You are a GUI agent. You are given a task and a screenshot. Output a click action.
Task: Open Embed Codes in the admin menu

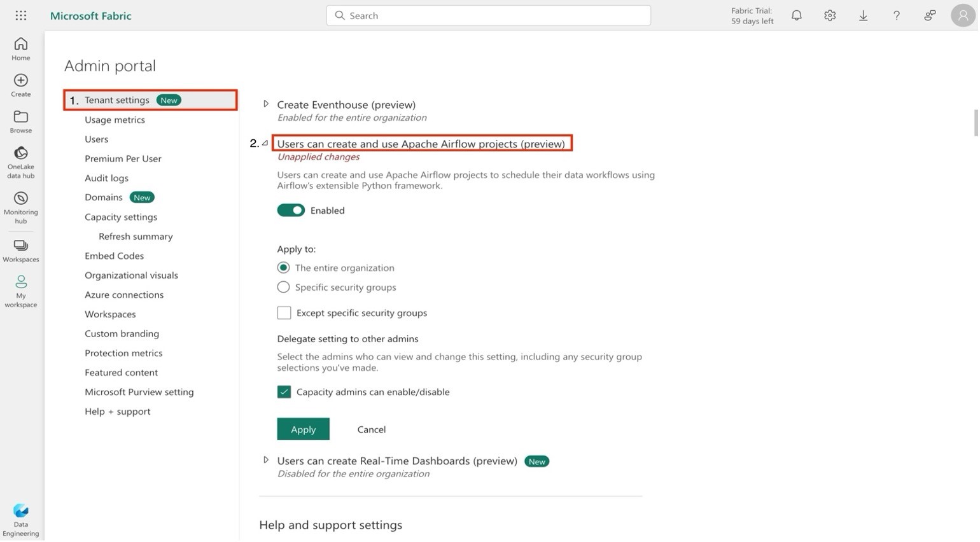tap(115, 256)
